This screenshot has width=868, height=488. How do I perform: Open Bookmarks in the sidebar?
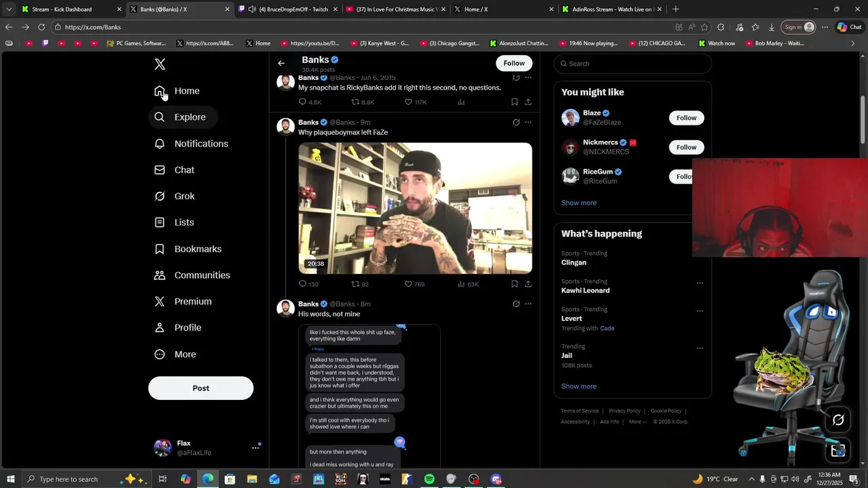188,249
